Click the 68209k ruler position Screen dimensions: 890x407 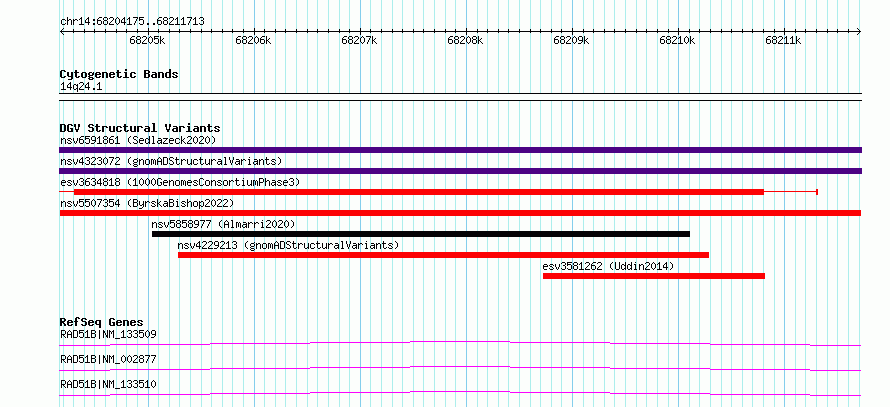tap(572, 40)
